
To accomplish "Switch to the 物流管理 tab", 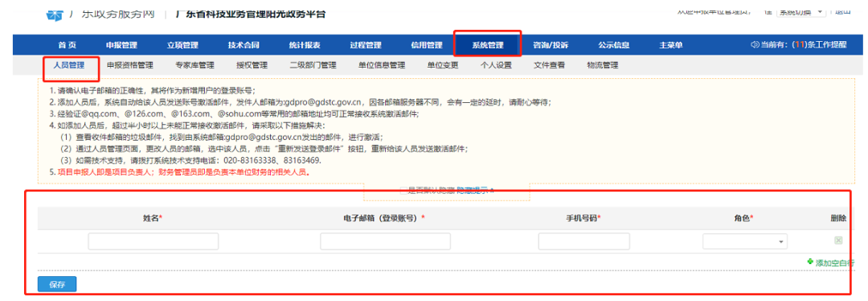I will point(602,65).
